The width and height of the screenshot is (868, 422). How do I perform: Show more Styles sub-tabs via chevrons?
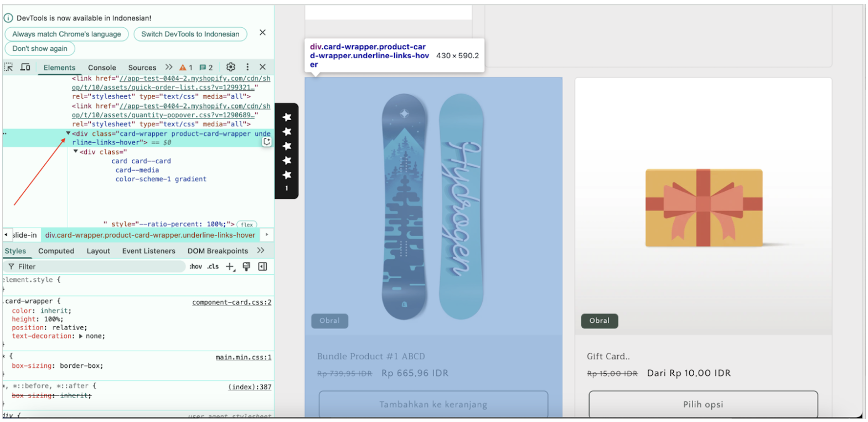click(x=261, y=251)
